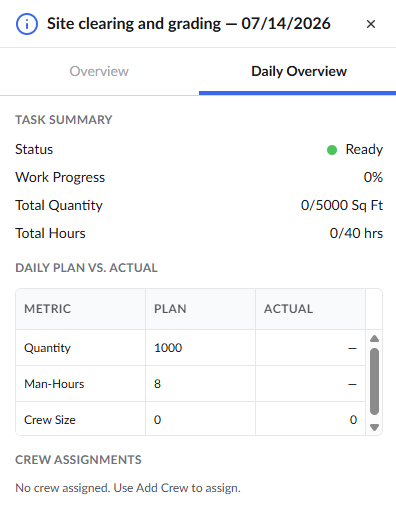Click the '0/40 hrs' value
The image size is (396, 510).
tap(356, 233)
